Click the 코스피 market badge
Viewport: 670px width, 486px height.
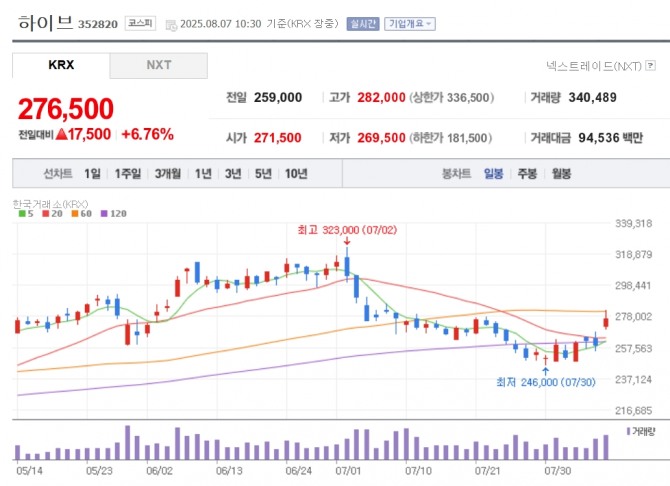pyautogui.click(x=140, y=23)
